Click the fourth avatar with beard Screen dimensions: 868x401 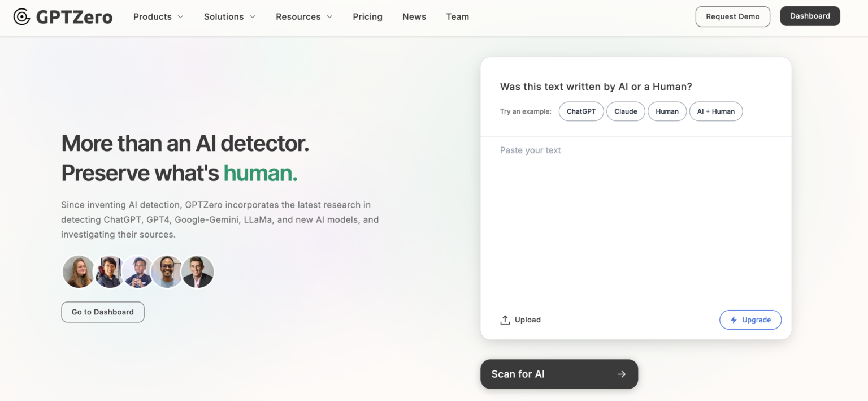[x=167, y=272]
